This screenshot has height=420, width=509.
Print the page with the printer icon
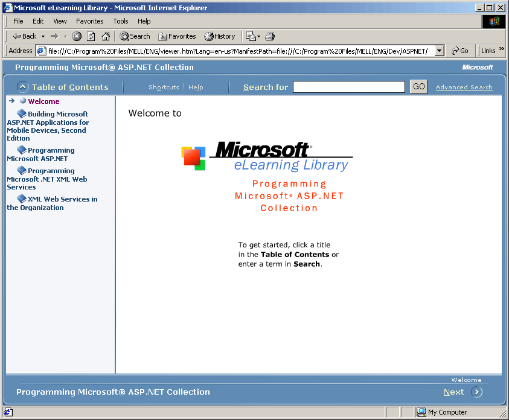click(x=270, y=36)
